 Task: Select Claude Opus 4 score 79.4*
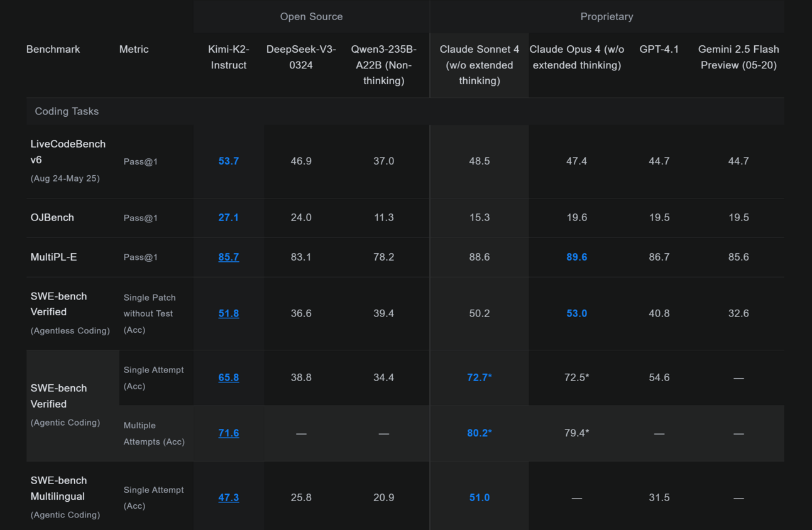(x=577, y=433)
